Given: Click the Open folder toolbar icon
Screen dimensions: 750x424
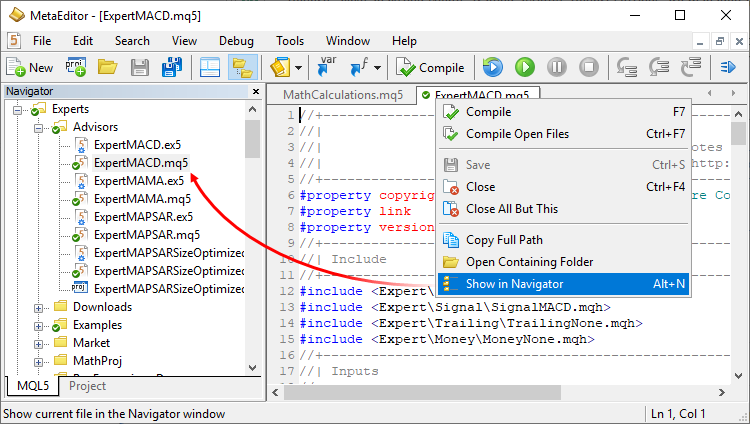Looking at the screenshot, I should coord(107,68).
